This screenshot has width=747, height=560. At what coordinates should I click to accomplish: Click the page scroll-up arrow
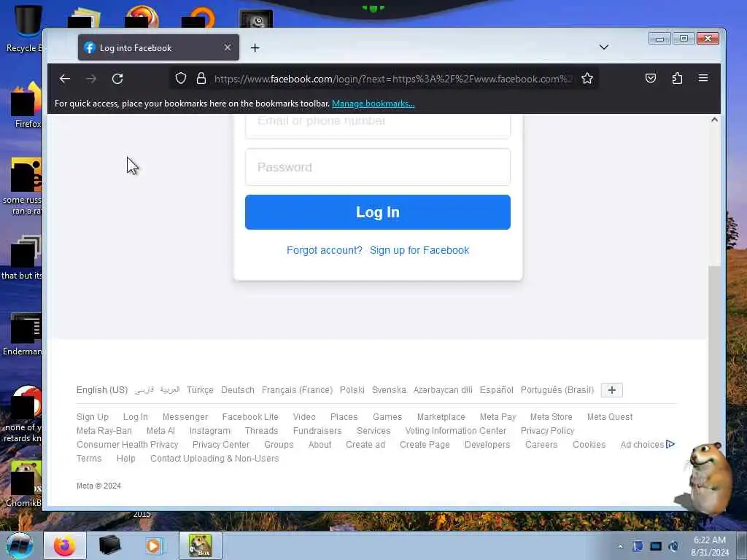[x=714, y=120]
